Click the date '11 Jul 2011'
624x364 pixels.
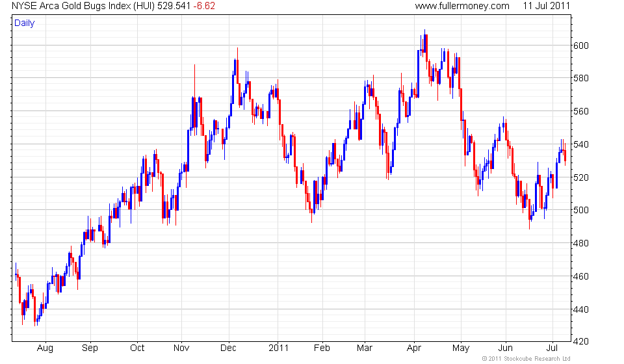(547, 6)
